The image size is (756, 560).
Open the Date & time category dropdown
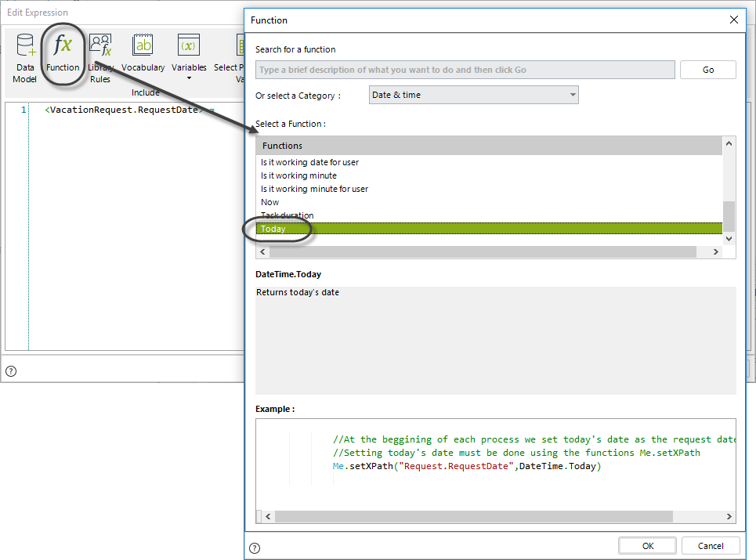(473, 95)
